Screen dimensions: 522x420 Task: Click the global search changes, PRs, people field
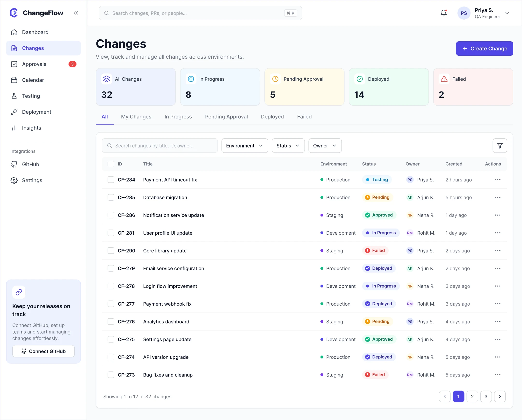coord(200,13)
